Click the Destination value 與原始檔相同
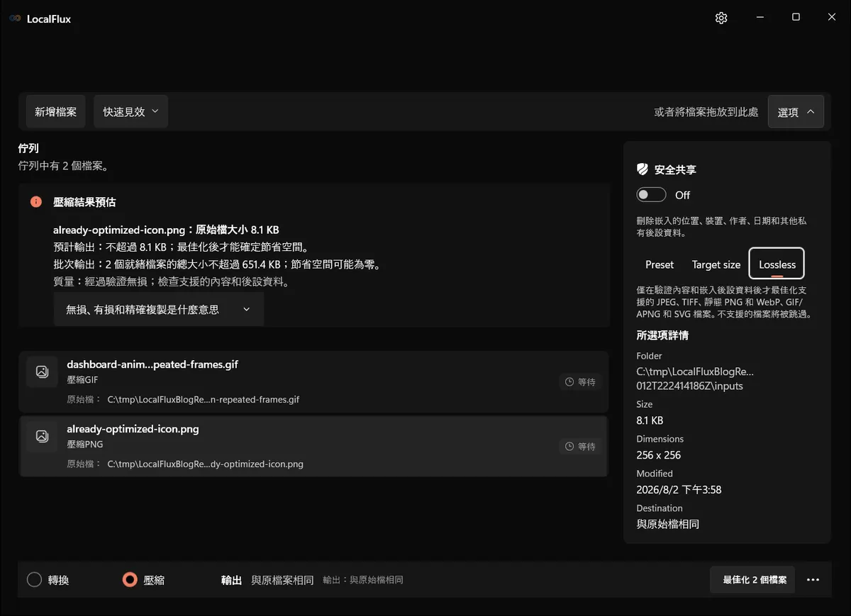Viewport: 851px width, 616px height. tap(668, 525)
